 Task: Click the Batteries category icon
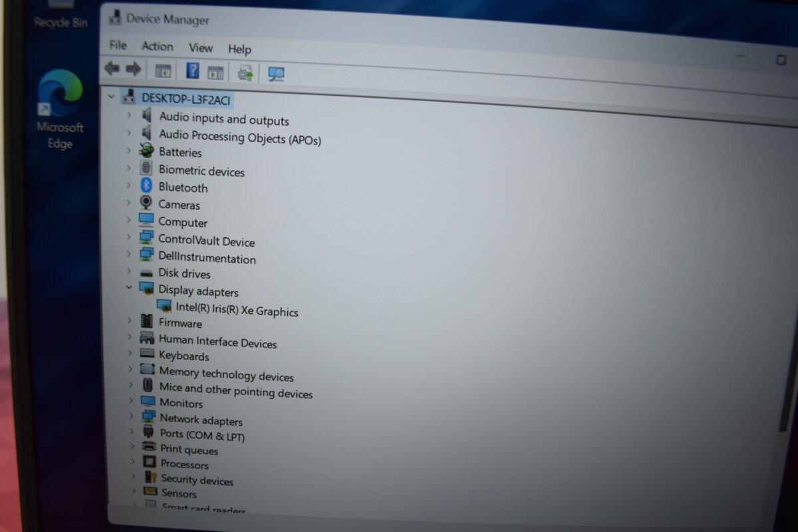point(146,150)
